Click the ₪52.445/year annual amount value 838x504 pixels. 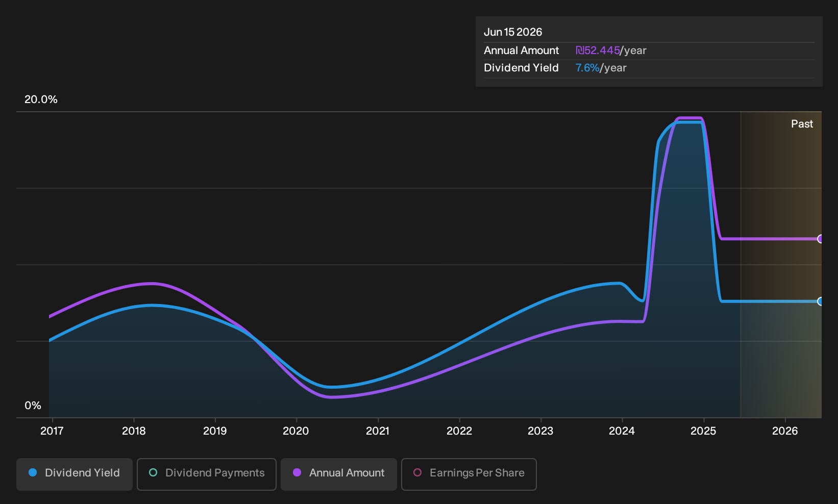tap(611, 51)
